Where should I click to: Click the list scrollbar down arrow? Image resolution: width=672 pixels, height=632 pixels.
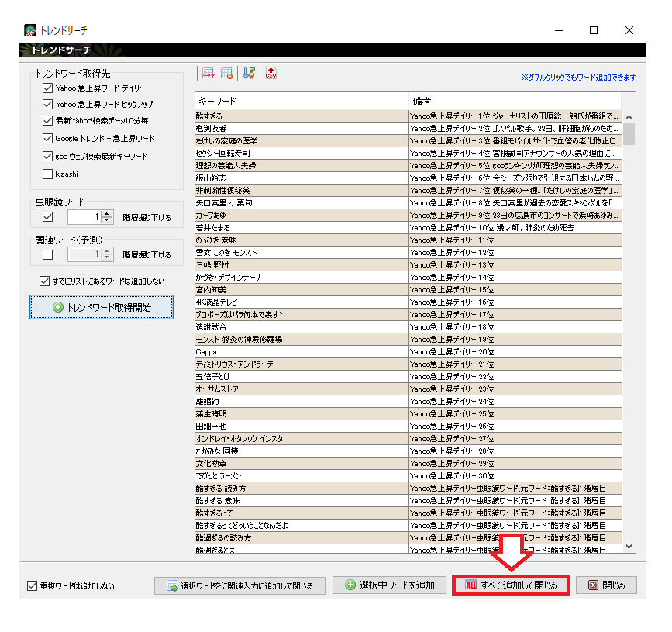click(629, 547)
